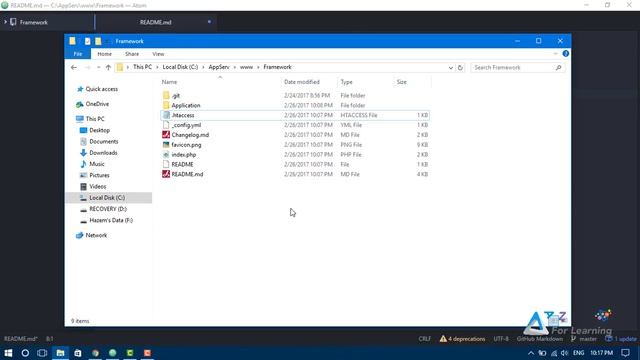Select Quick access in navigation pane

(101, 89)
